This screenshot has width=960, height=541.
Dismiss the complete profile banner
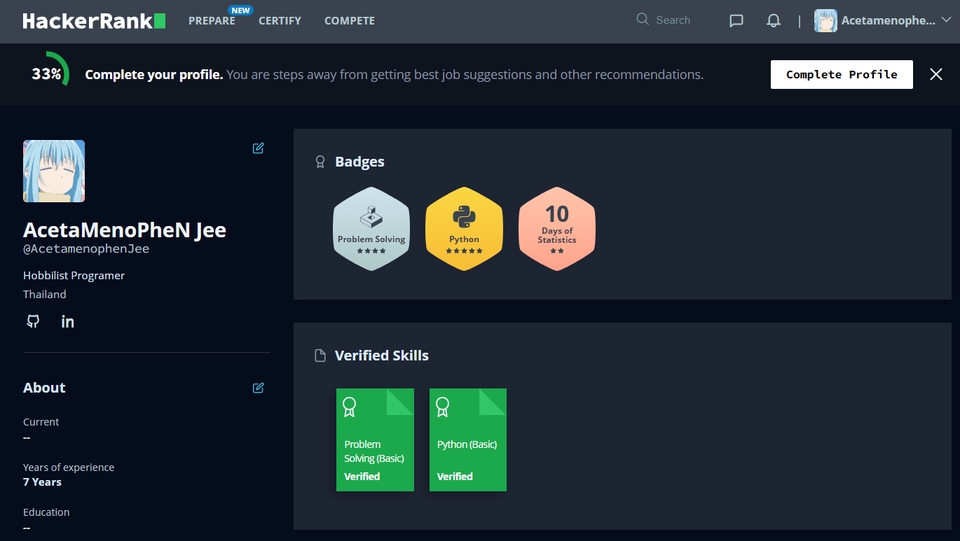(x=936, y=75)
